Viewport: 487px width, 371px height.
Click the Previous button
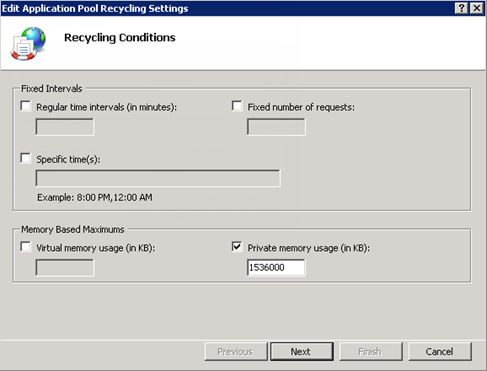point(236,352)
